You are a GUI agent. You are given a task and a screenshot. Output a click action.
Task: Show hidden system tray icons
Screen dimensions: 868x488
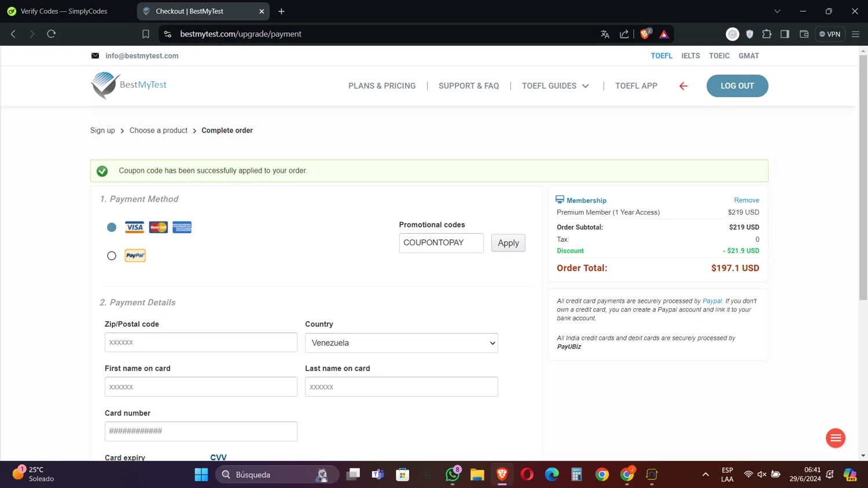pyautogui.click(x=705, y=475)
